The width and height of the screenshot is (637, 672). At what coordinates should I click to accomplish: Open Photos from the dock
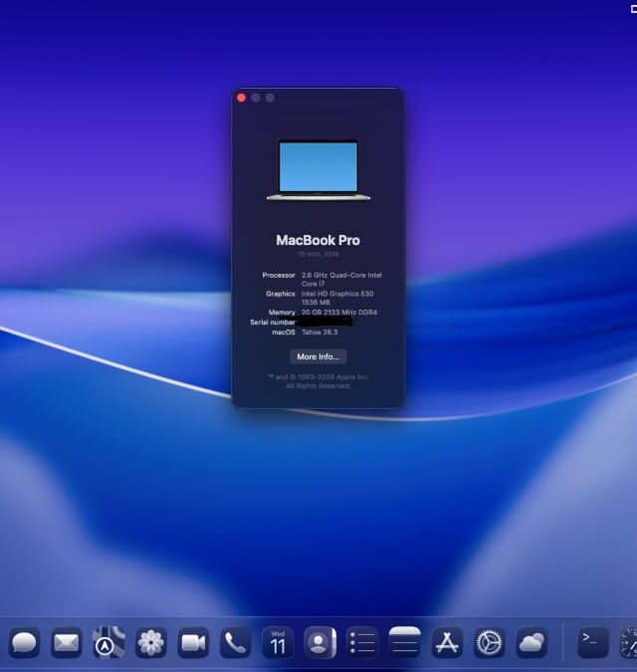(x=150, y=643)
